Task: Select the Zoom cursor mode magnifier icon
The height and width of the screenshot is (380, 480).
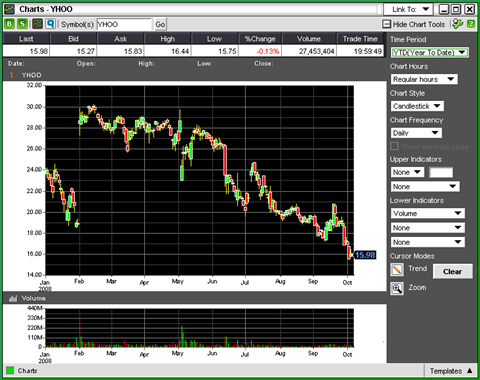Action: [397, 288]
